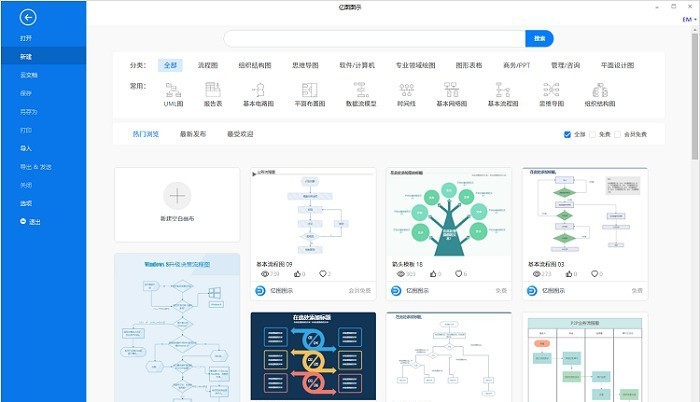Click the views eye icon on 基本流程图 09
700x402 pixels.
point(264,274)
